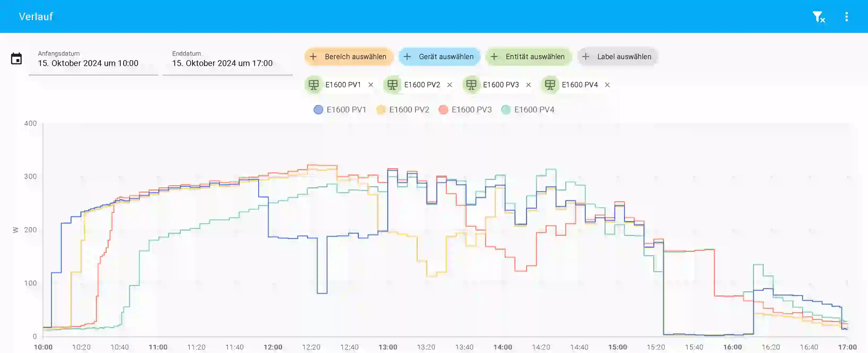The image size is (868, 353).
Task: Click plus icon on Label auswählen
Action: coord(586,56)
